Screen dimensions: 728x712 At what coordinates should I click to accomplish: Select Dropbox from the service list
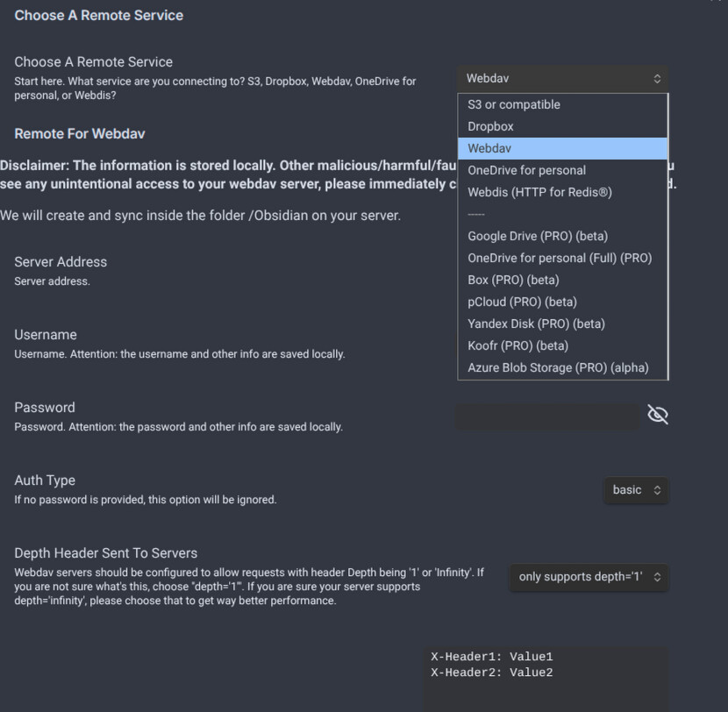point(491,126)
